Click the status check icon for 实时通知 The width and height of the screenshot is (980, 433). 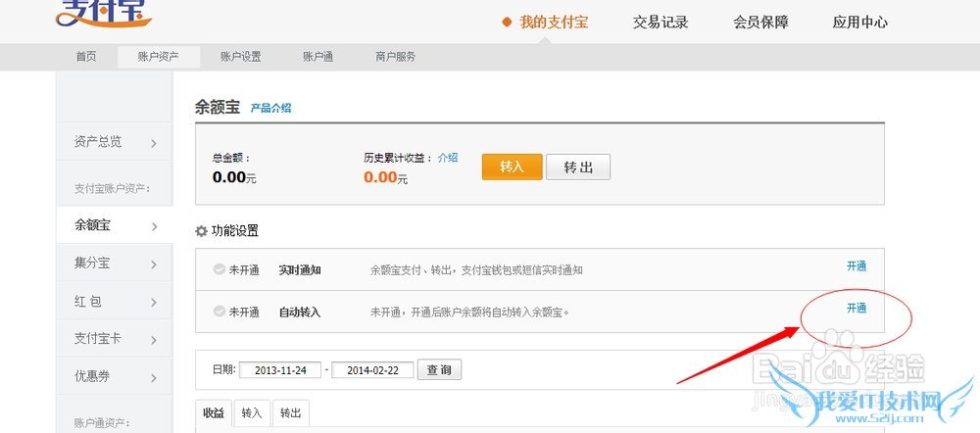[x=219, y=270]
